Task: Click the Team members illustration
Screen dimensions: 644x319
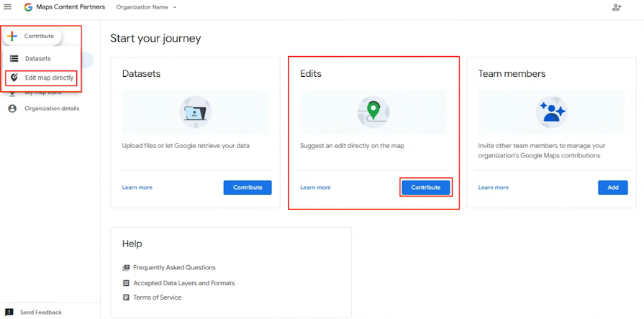Action: point(552,112)
